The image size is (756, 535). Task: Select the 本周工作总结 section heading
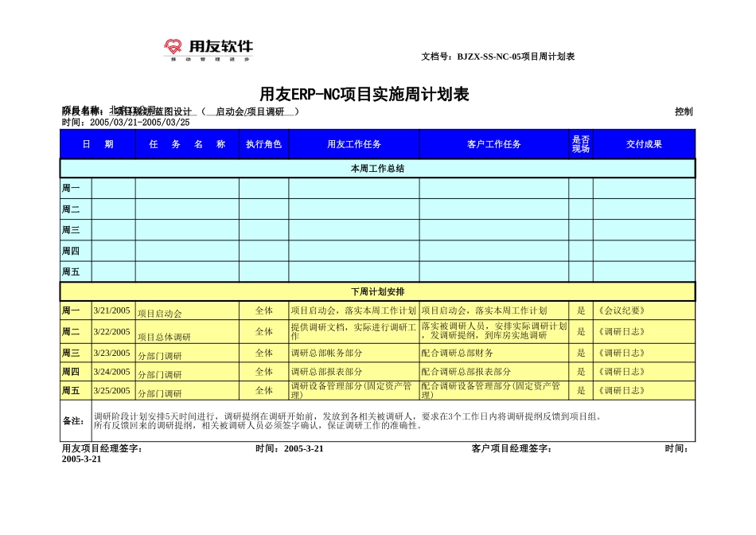tap(377, 168)
